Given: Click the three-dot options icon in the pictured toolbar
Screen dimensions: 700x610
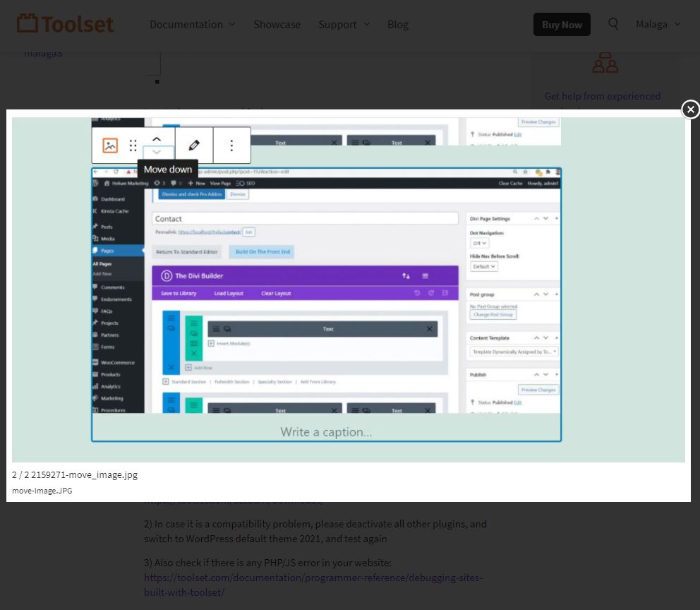Looking at the screenshot, I should pyautogui.click(x=231, y=145).
